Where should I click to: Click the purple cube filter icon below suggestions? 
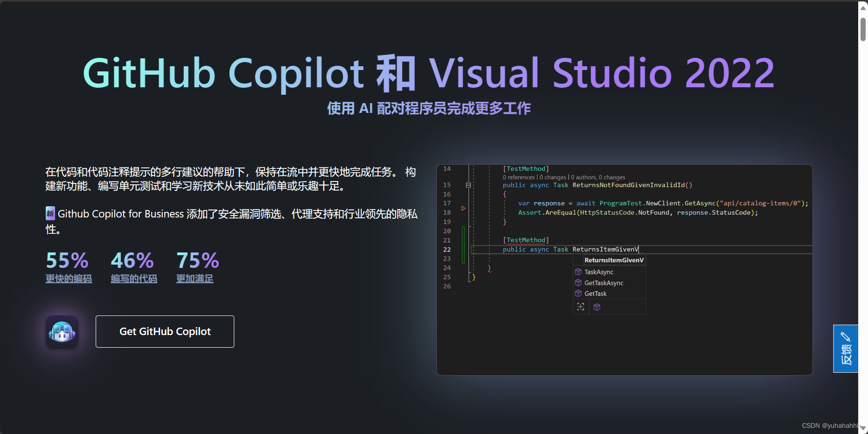pyautogui.click(x=597, y=307)
